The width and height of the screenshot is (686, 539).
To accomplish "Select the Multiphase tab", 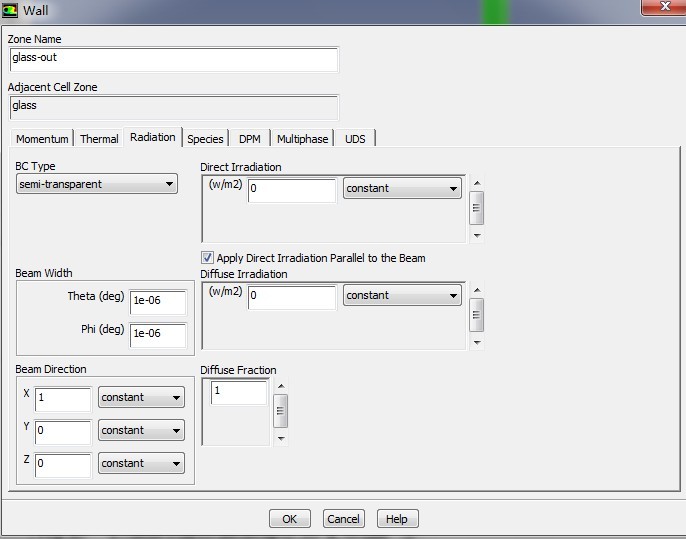I will click(302, 139).
